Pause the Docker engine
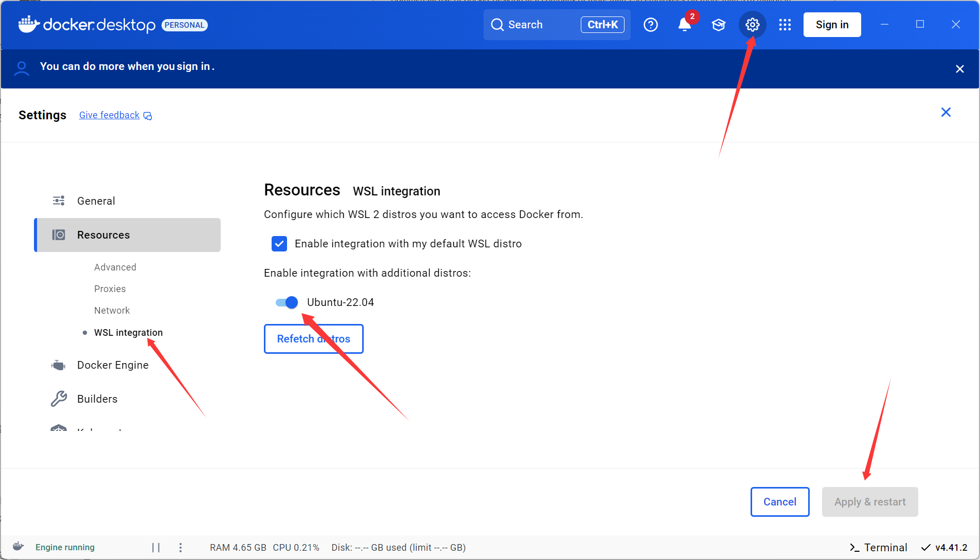The image size is (980, 560). pyautogui.click(x=156, y=547)
